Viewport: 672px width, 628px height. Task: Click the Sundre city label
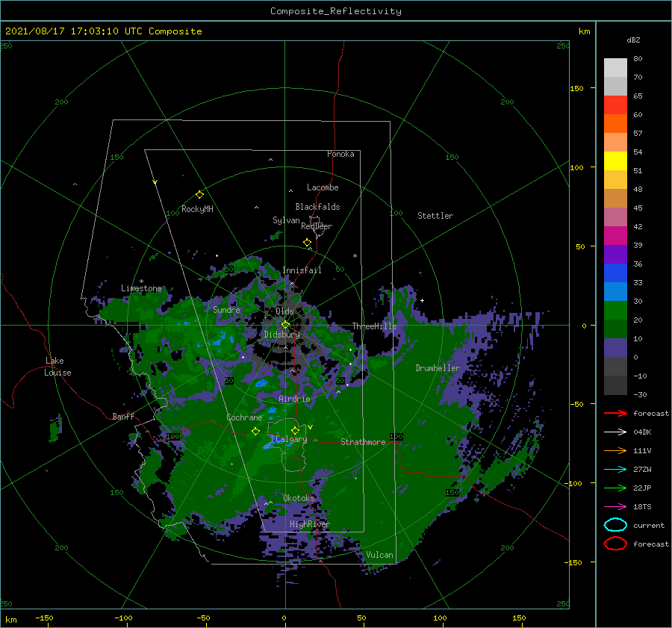(x=227, y=309)
